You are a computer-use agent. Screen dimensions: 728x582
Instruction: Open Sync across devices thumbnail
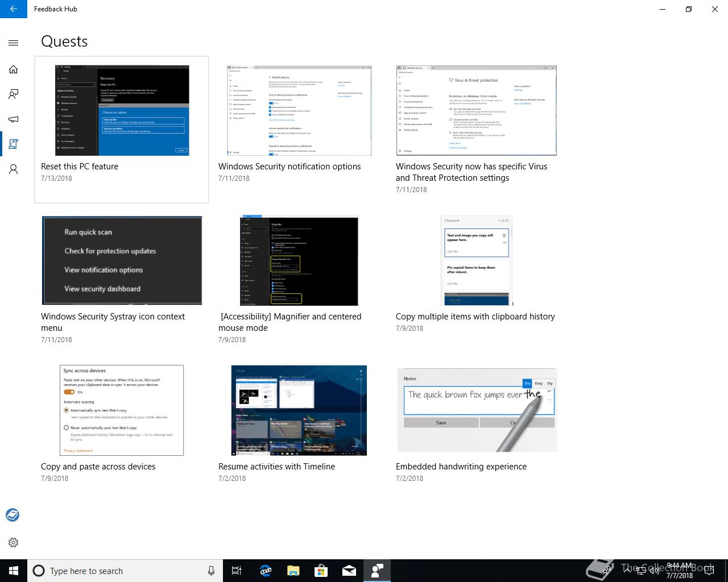coord(122,410)
